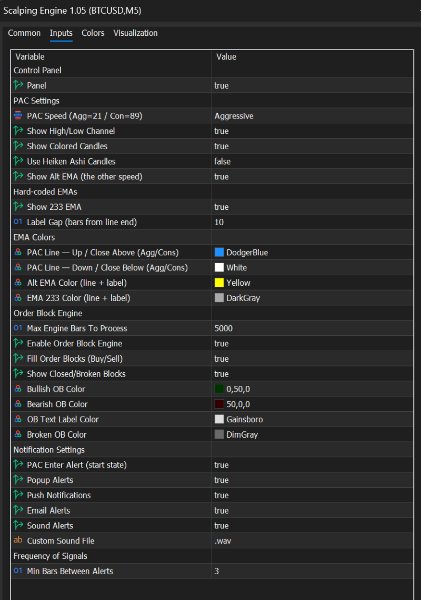Click the Min Bars Between Alerts value field
Screen dimensions: 421x600
click(312, 571)
